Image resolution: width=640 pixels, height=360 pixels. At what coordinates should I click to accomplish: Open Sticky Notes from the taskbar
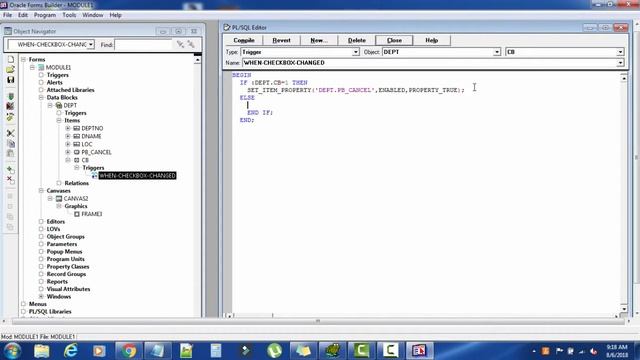[x=303, y=351]
